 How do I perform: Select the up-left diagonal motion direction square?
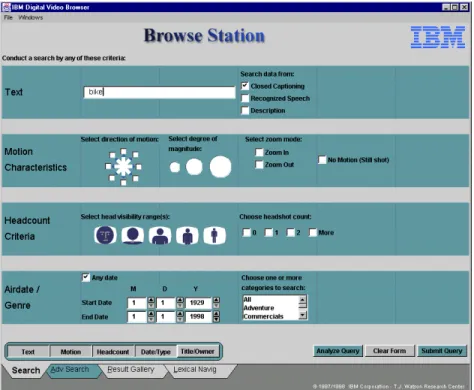[x=112, y=155]
